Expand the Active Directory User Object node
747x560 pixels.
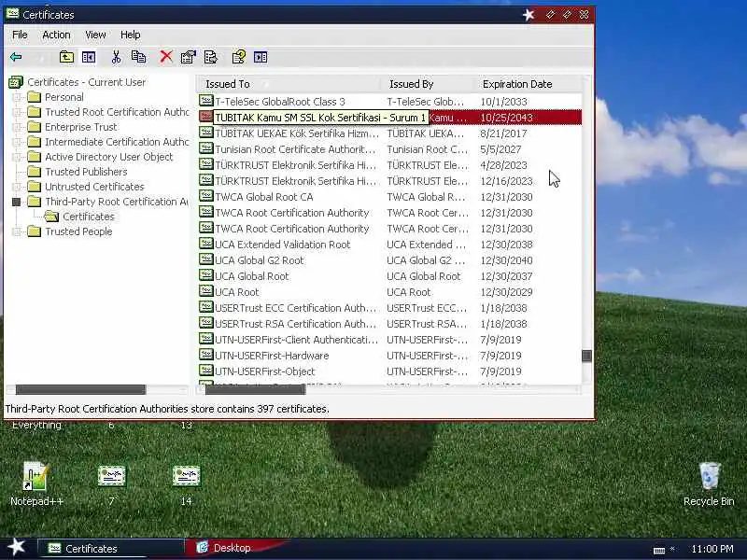coord(17,157)
